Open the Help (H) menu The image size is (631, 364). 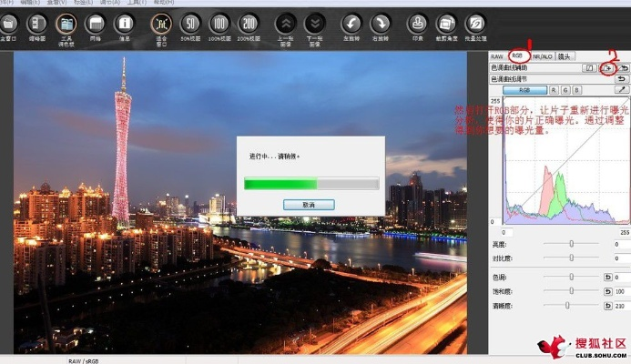coord(163,2)
